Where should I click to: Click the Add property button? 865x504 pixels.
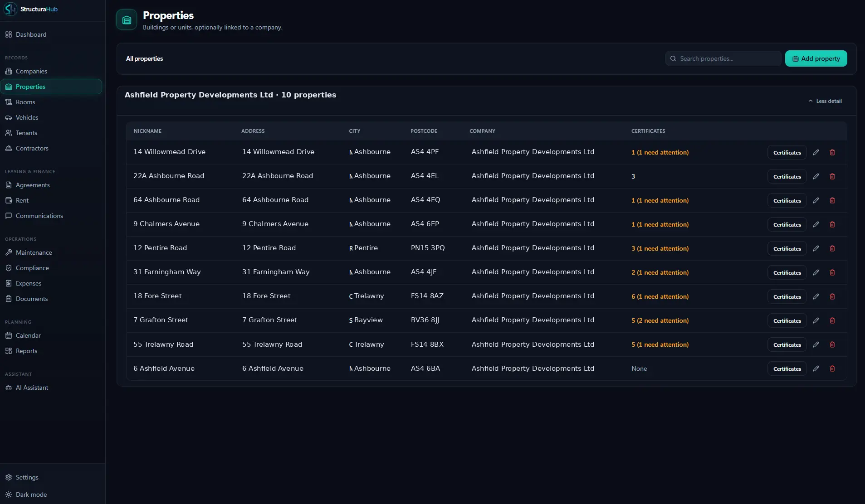tap(816, 58)
